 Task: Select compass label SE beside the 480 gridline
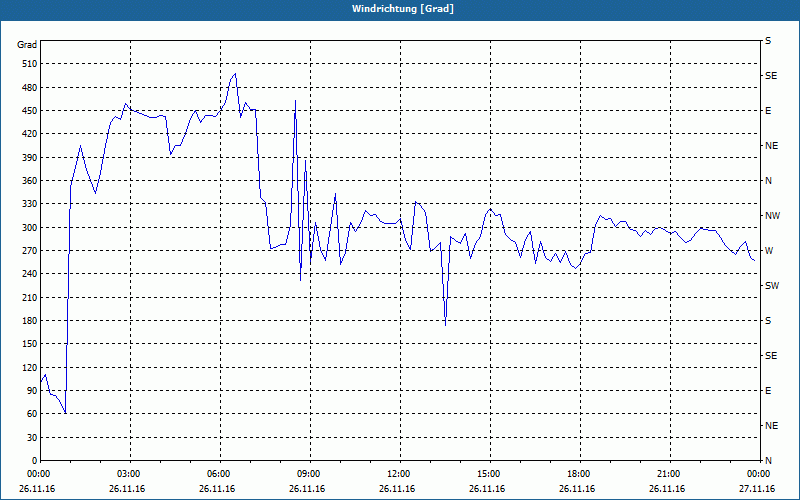[771, 76]
